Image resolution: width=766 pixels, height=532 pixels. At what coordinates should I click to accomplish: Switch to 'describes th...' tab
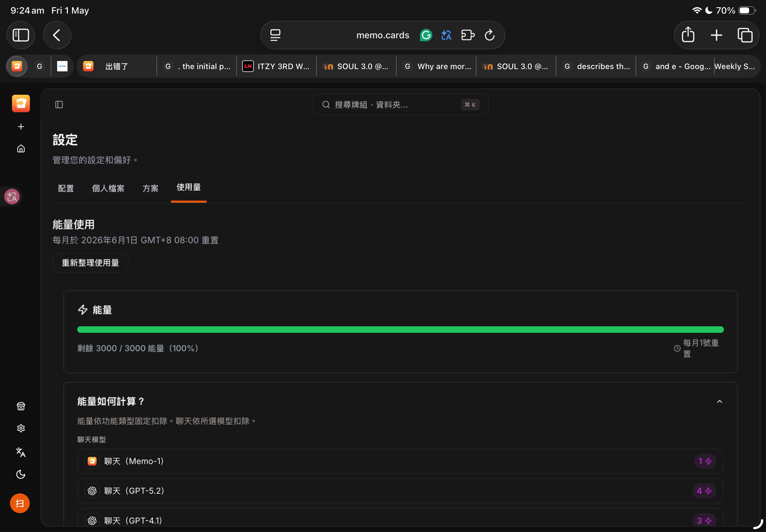[x=596, y=66]
